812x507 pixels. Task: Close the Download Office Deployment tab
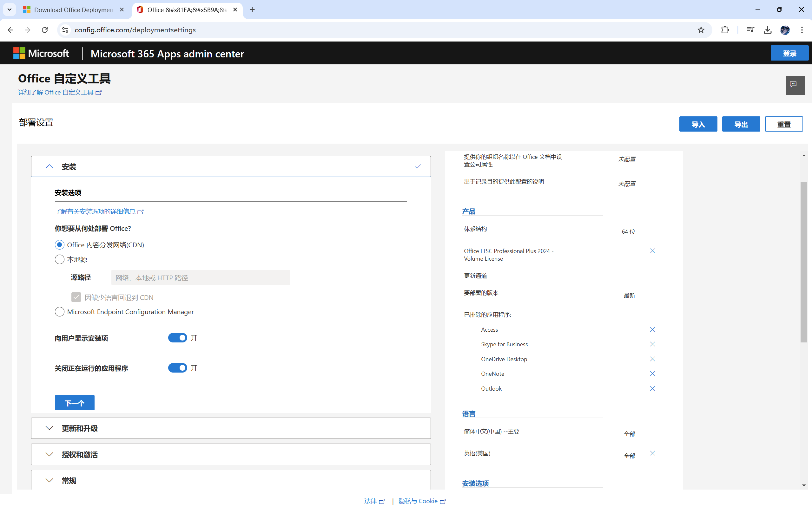pos(122,10)
